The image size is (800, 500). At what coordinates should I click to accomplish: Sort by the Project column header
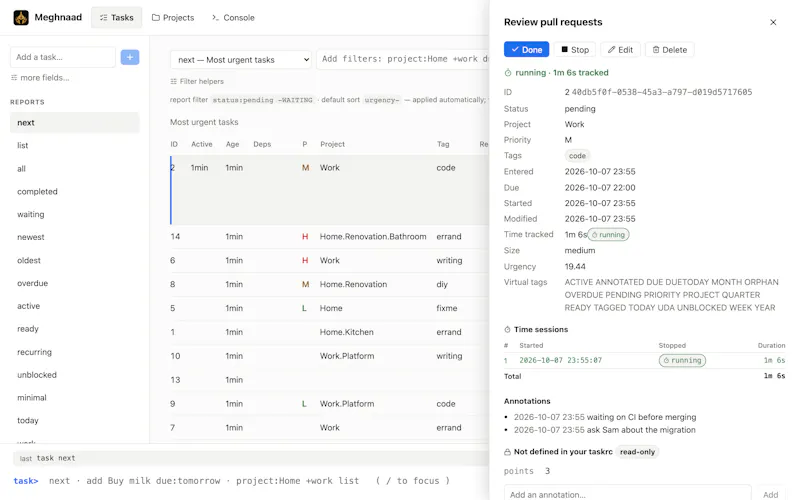[x=332, y=144]
